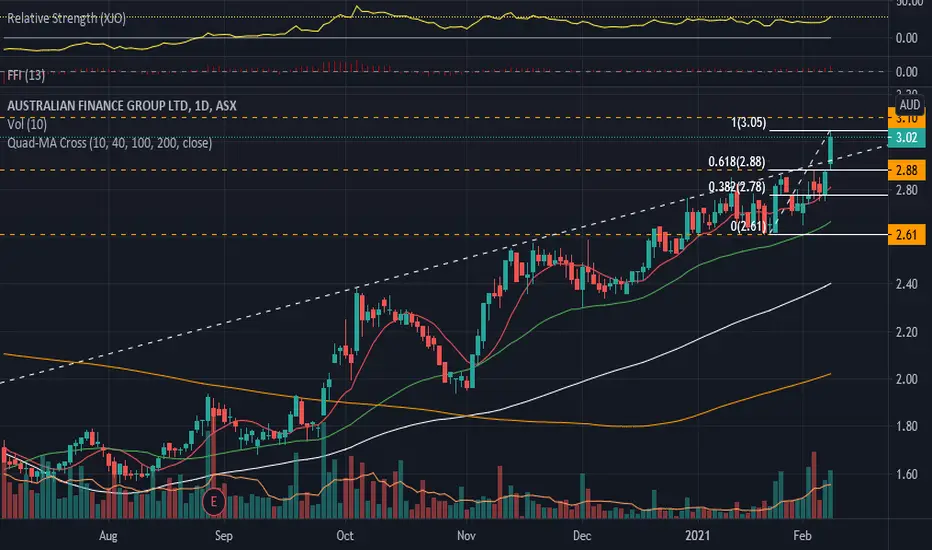Select the Fibonacci 0(2.61) level label
The width and height of the screenshot is (932, 550).
[748, 226]
